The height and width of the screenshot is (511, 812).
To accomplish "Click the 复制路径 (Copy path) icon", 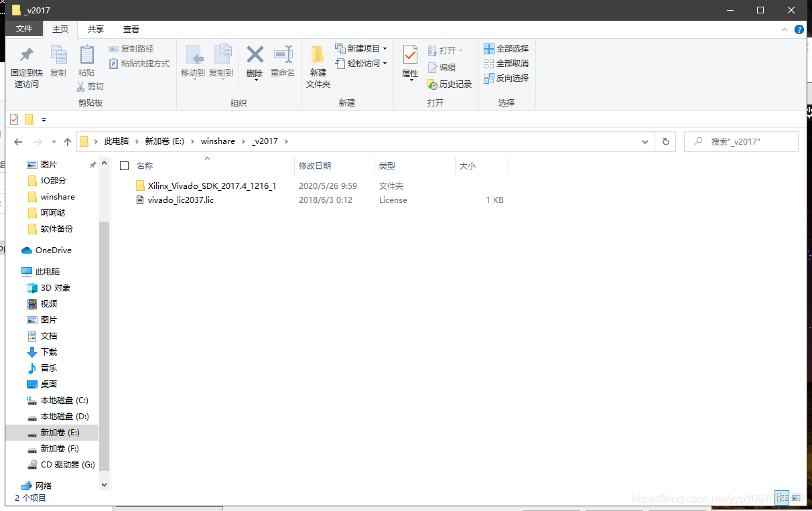I will (x=132, y=49).
